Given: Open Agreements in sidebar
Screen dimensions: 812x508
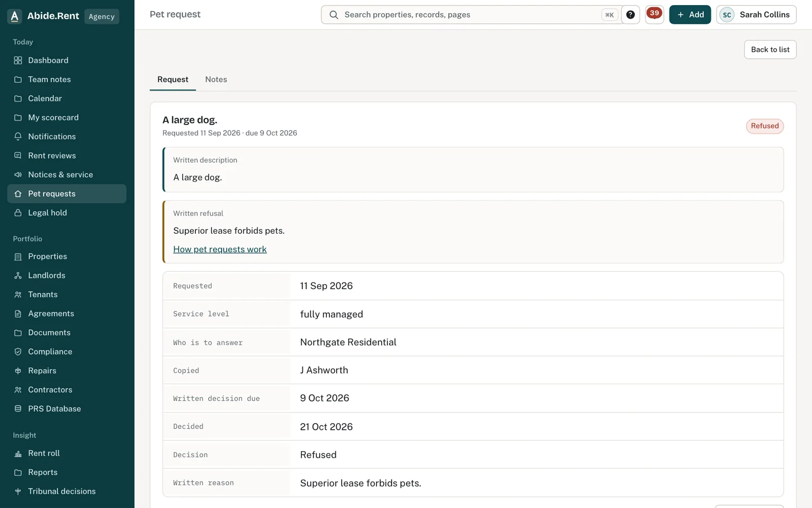Looking at the screenshot, I should [x=67, y=313].
